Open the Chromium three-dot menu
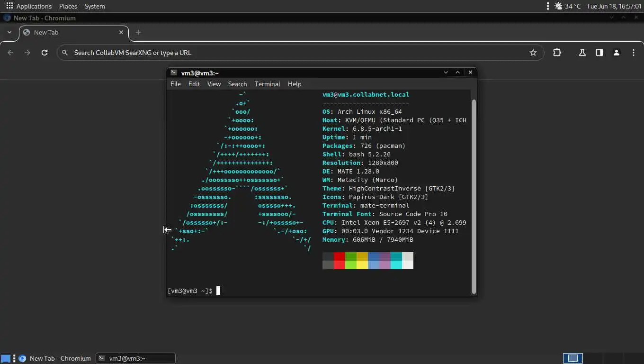The image size is (644, 364). pos(634,53)
